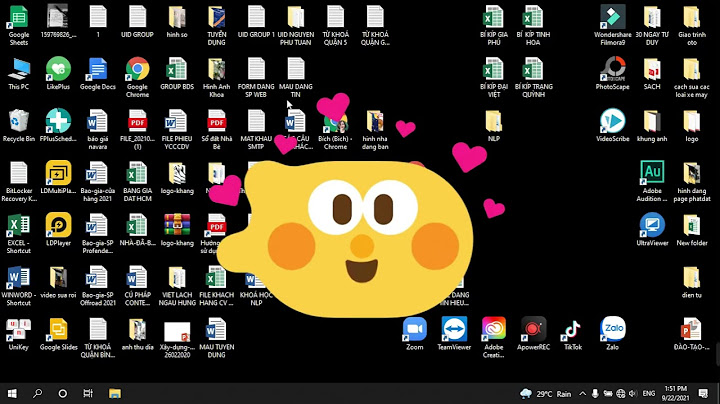Open FILE PHIEU YCCCDV Word document
Screen dimensions: 720x404
pyautogui.click(x=177, y=129)
